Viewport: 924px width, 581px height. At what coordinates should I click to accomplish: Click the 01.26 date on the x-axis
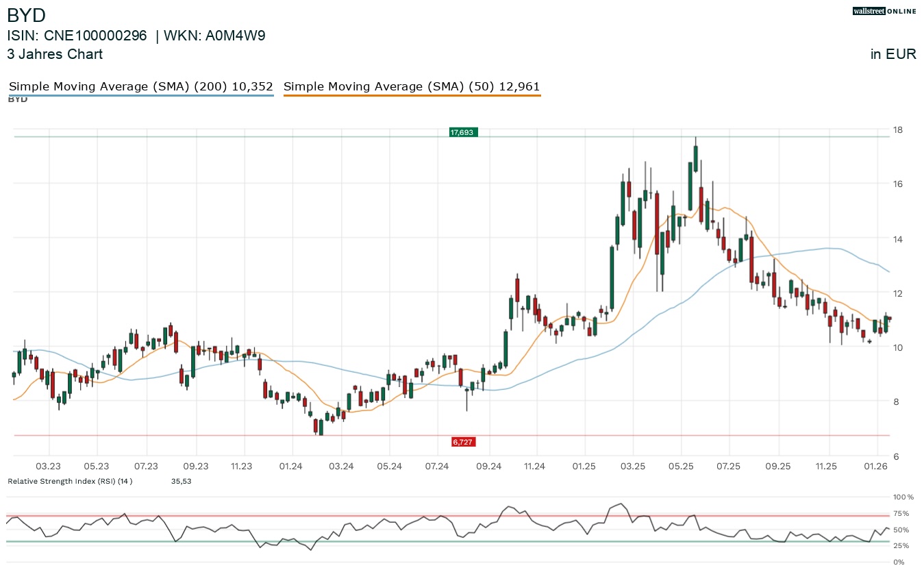[x=876, y=466]
